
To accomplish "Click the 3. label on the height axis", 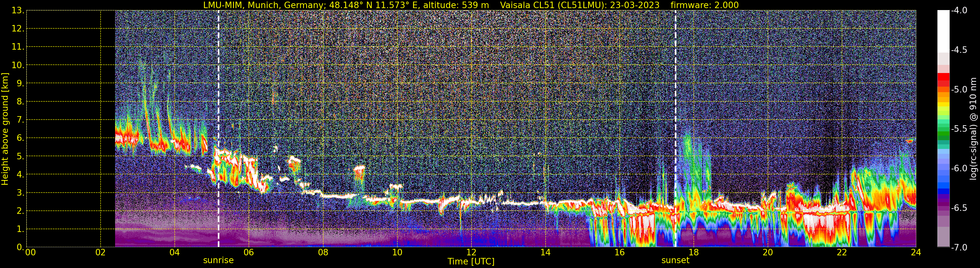I will click(20, 193).
